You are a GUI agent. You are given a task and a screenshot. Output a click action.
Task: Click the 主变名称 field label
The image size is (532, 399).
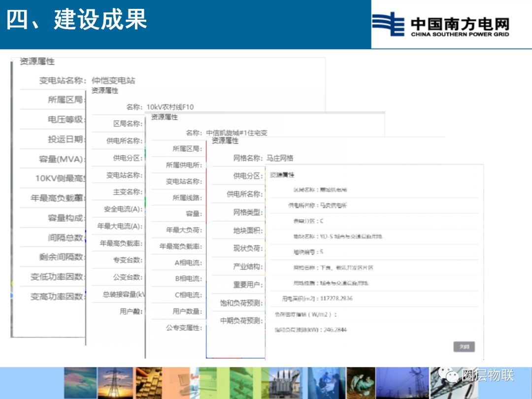(128, 192)
